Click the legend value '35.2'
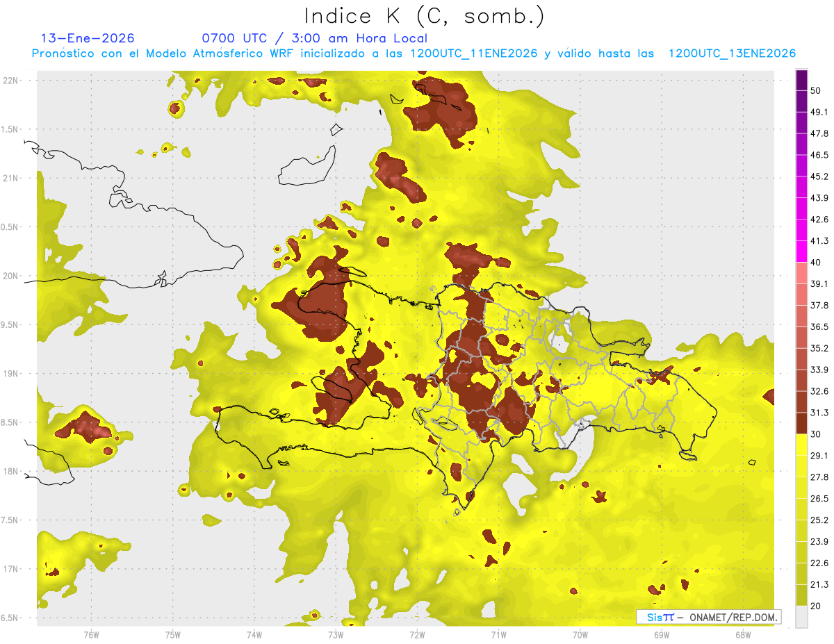Image resolution: width=834 pixels, height=644 pixels. coord(819,348)
